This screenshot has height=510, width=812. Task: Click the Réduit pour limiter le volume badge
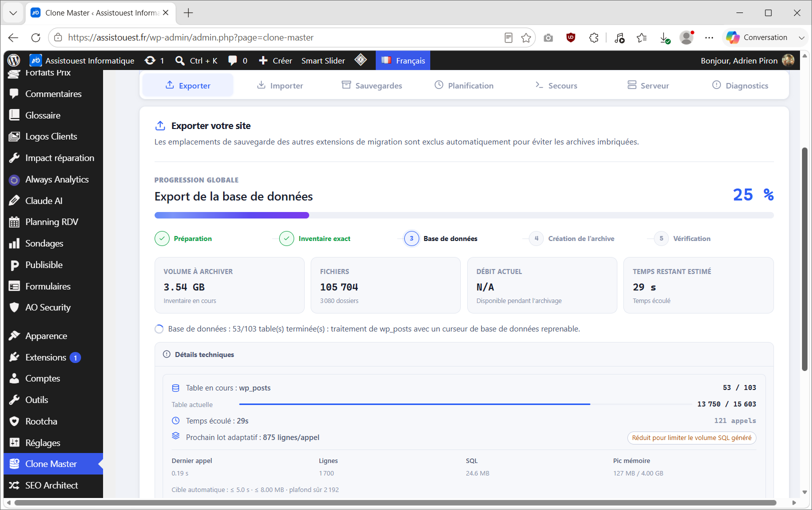click(x=691, y=438)
